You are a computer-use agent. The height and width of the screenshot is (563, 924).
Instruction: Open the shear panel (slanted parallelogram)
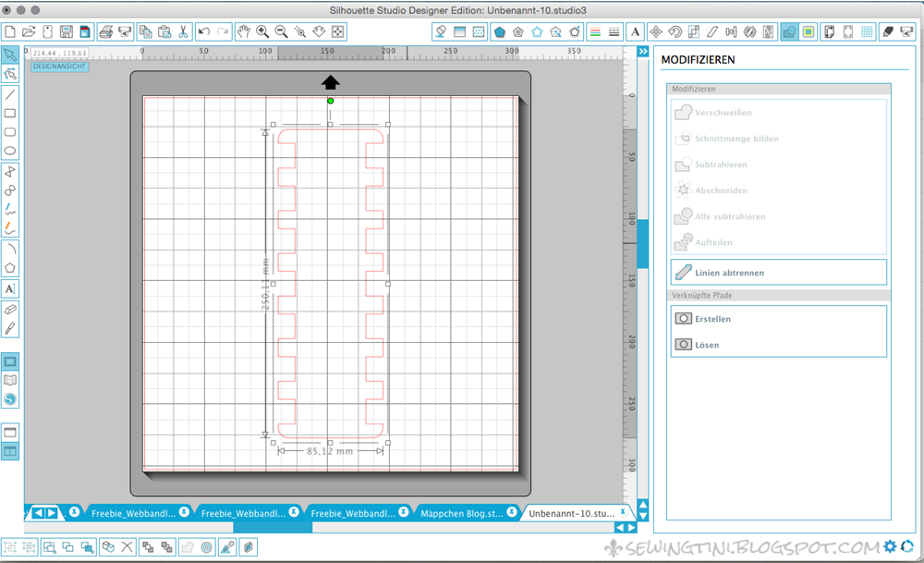click(x=712, y=31)
